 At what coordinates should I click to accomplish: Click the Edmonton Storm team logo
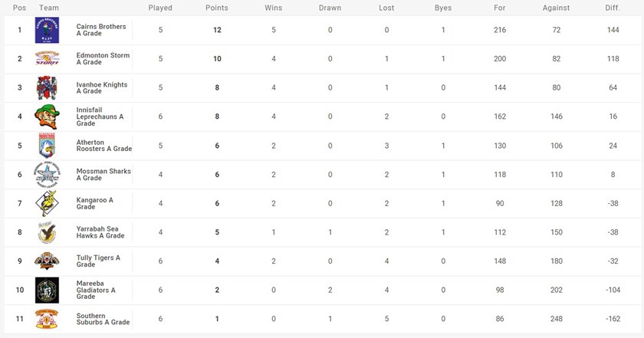[x=47, y=59]
